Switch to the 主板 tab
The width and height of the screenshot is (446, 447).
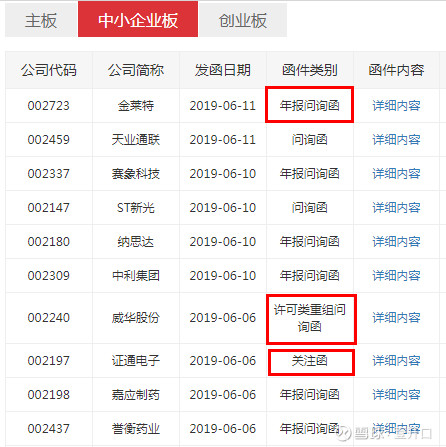coord(41,20)
